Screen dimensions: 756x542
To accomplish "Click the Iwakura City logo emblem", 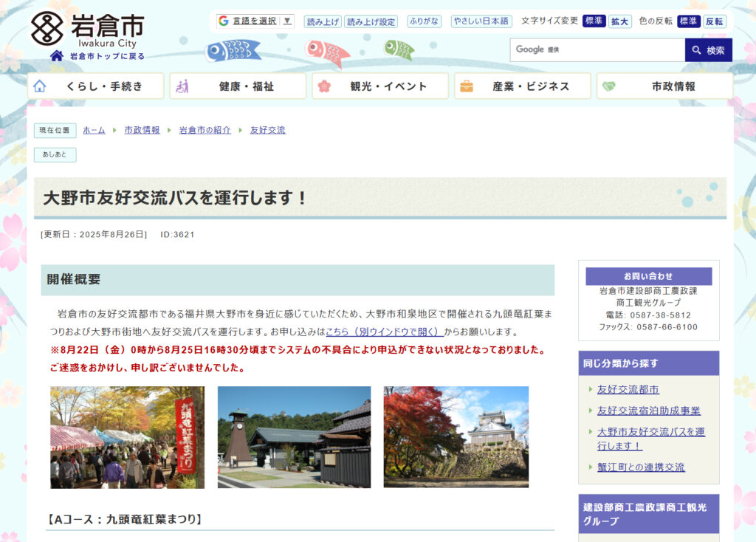I will [x=47, y=28].
